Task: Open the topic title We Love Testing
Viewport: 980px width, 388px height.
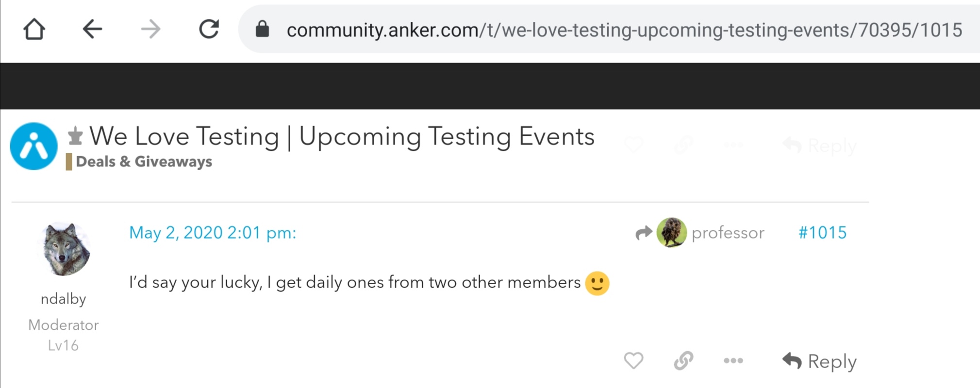Action: (342, 136)
